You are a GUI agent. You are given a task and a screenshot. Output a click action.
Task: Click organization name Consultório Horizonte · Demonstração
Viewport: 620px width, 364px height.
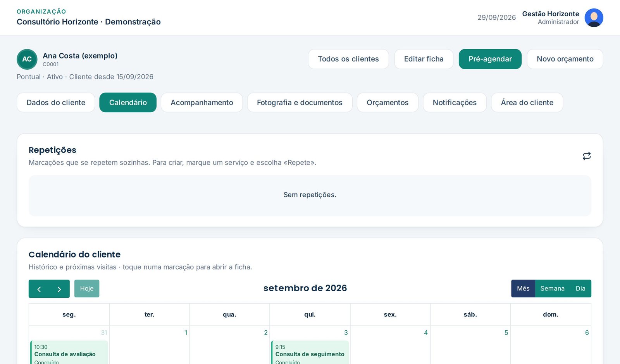[89, 22]
